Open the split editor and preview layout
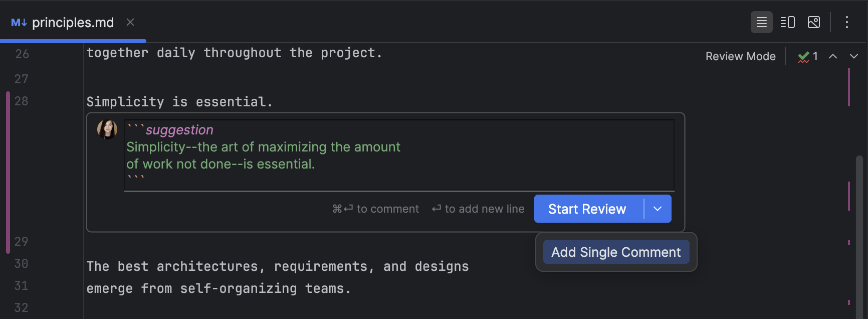Image resolution: width=868 pixels, height=319 pixels. click(x=787, y=22)
